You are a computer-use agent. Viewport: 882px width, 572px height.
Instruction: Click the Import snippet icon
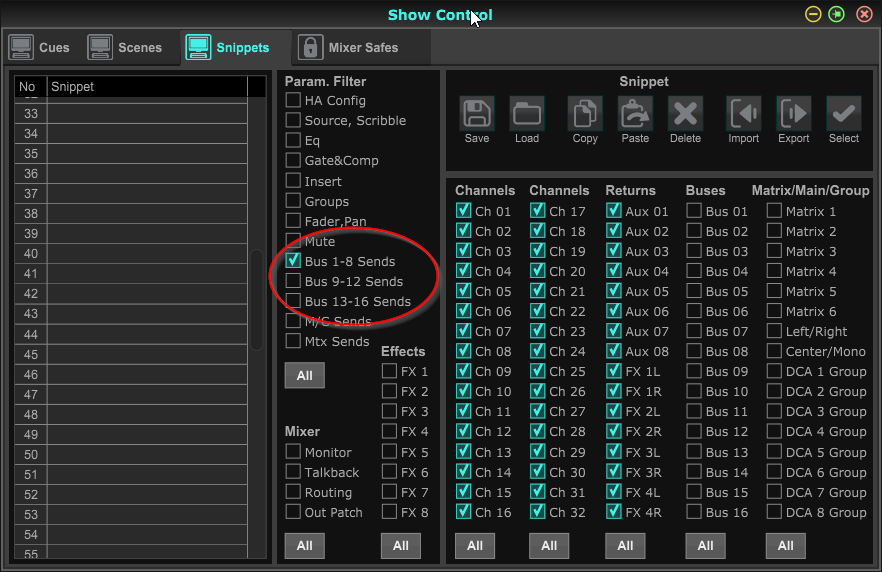[x=744, y=114]
